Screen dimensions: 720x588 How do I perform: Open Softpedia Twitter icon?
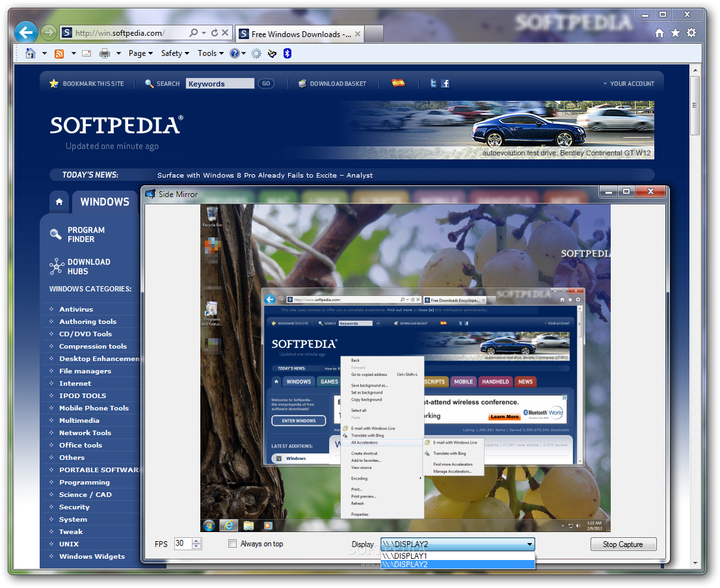point(433,83)
